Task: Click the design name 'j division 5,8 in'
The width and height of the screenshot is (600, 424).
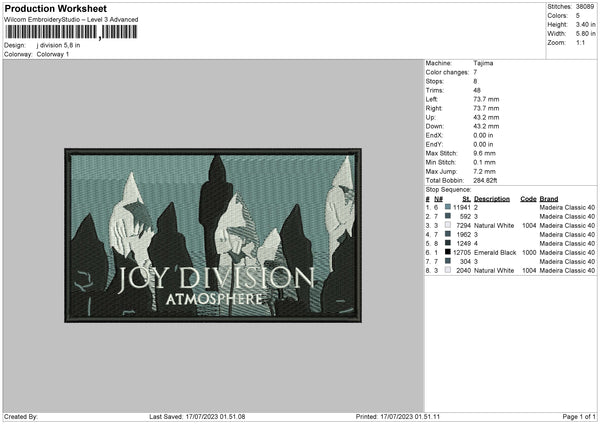Action: [x=59, y=45]
